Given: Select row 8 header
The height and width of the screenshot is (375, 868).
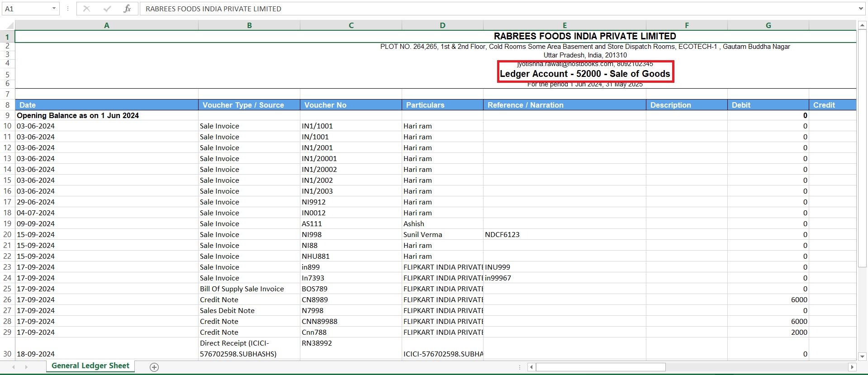Looking at the screenshot, I should [x=7, y=105].
